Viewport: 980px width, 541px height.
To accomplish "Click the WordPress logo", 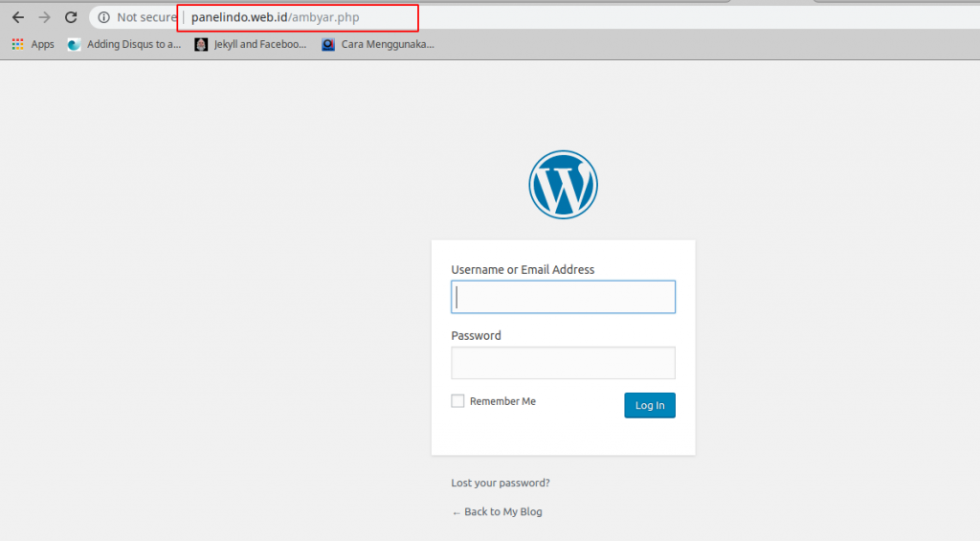I will (563, 185).
